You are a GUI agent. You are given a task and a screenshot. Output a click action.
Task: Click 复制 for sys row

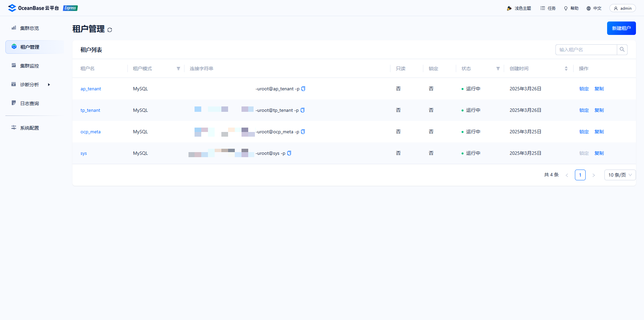[599, 153]
